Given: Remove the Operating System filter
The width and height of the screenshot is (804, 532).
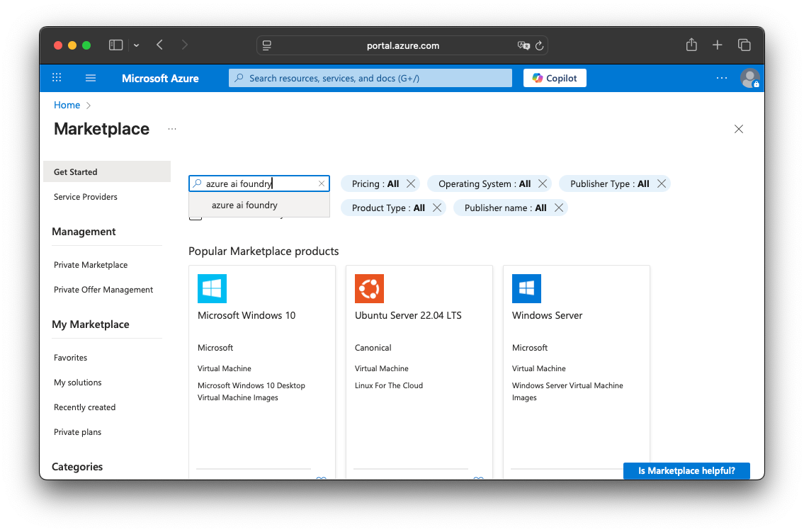Looking at the screenshot, I should [543, 183].
